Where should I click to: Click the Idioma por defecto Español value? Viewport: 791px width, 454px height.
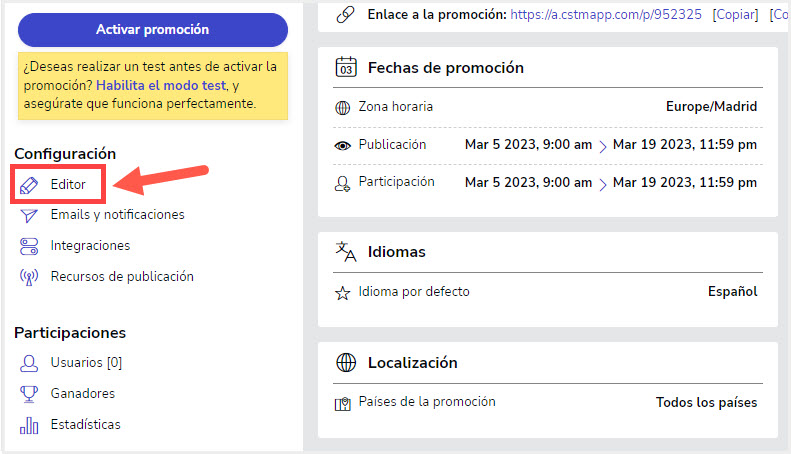coord(732,291)
